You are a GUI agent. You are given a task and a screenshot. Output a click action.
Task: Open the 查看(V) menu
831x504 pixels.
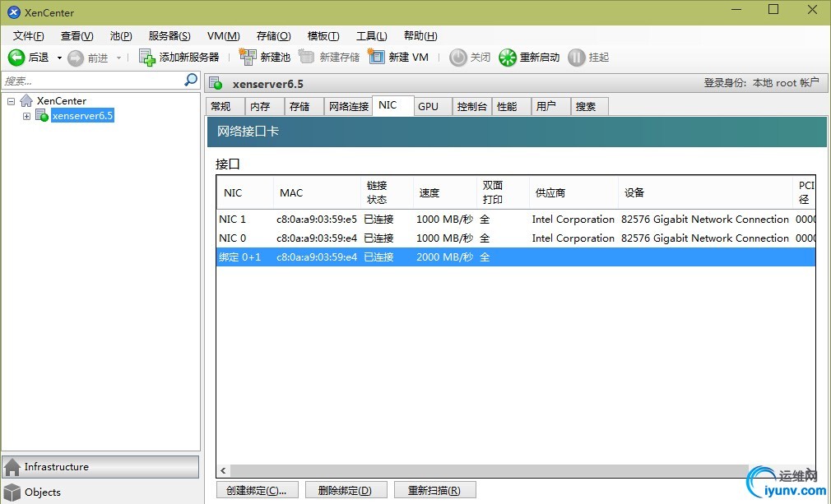pyautogui.click(x=77, y=36)
